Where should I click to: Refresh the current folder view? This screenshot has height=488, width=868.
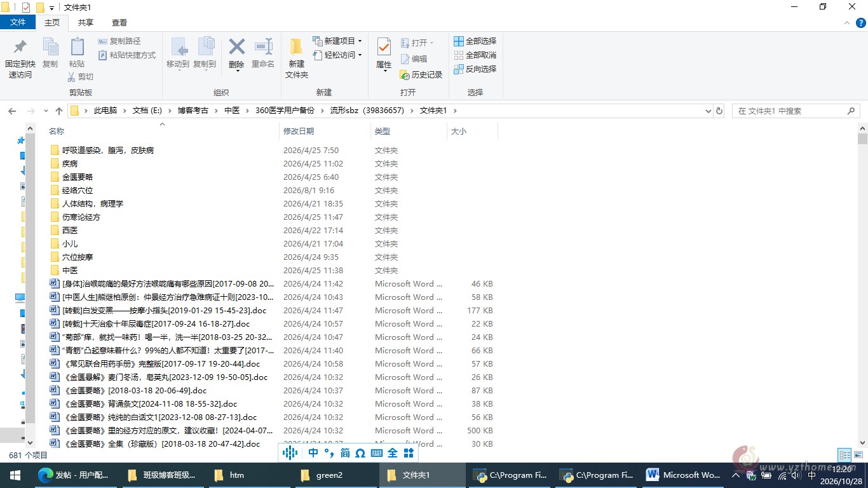(x=719, y=111)
